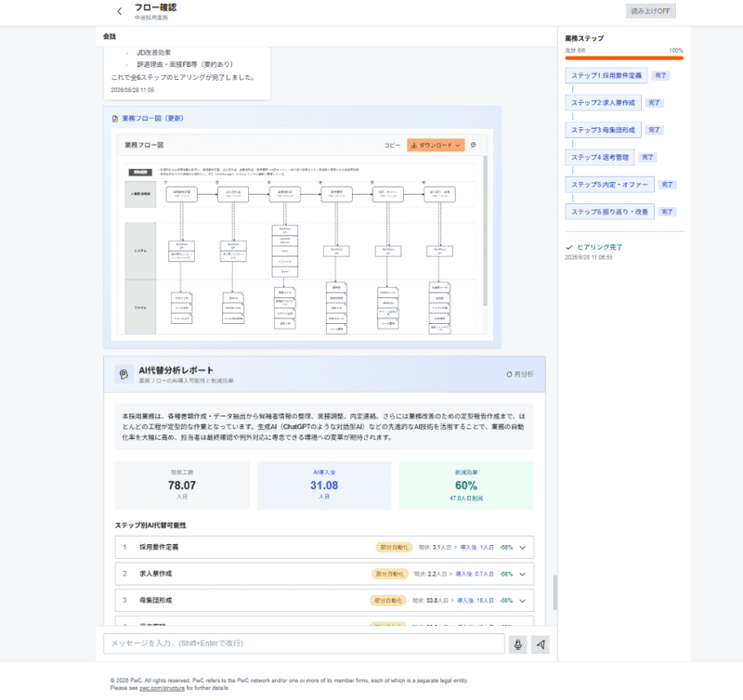The width and height of the screenshot is (743, 700).
Task: Click the フロー確認 page title
Action: (155, 7)
